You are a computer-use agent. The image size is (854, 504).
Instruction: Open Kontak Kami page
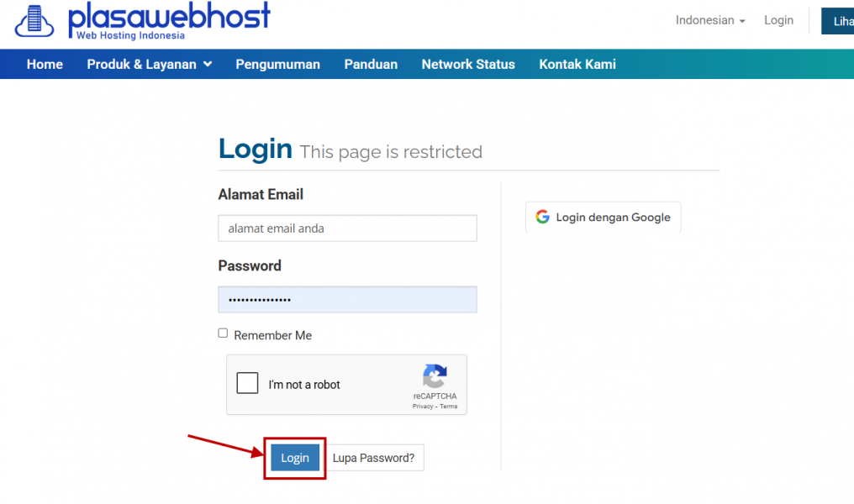(x=577, y=64)
